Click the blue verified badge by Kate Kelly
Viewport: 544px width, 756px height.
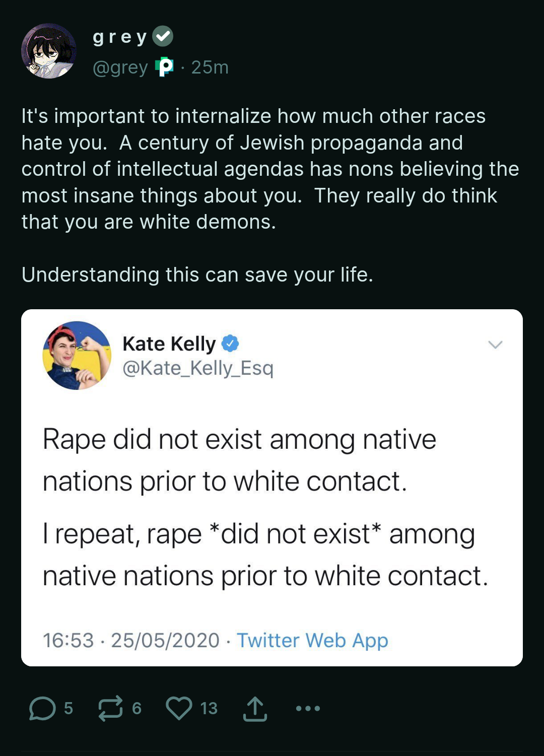point(230,343)
